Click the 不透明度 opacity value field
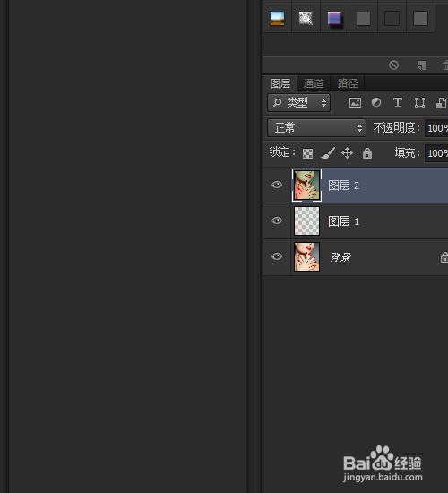The height and width of the screenshot is (493, 448). coord(436,128)
